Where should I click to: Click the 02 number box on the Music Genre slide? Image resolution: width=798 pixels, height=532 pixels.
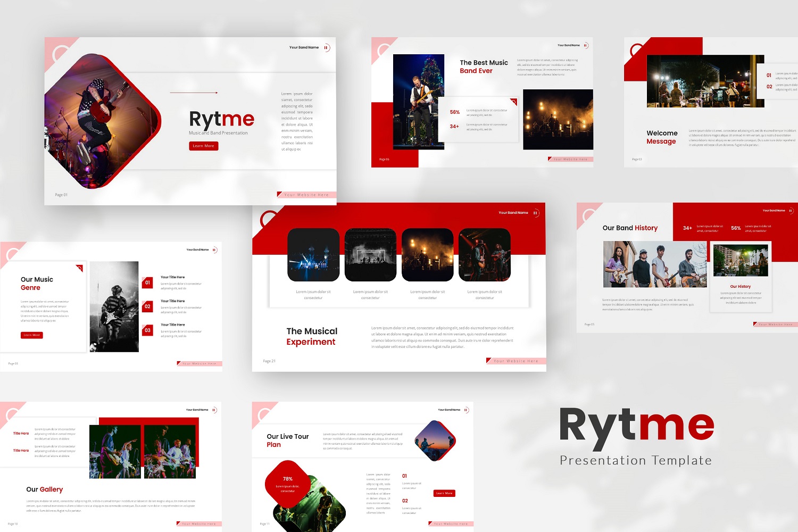click(148, 307)
